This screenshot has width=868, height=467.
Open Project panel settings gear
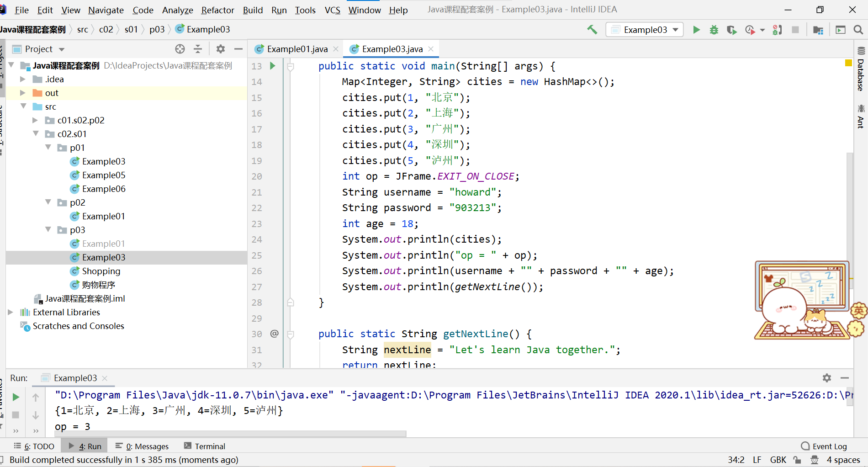(221, 49)
